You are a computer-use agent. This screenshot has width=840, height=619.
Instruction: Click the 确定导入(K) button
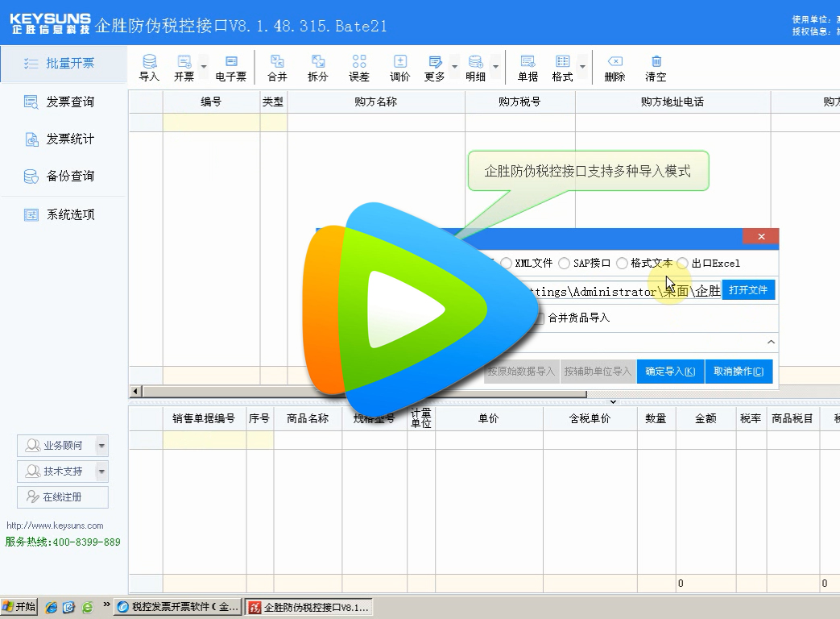pyautogui.click(x=670, y=372)
